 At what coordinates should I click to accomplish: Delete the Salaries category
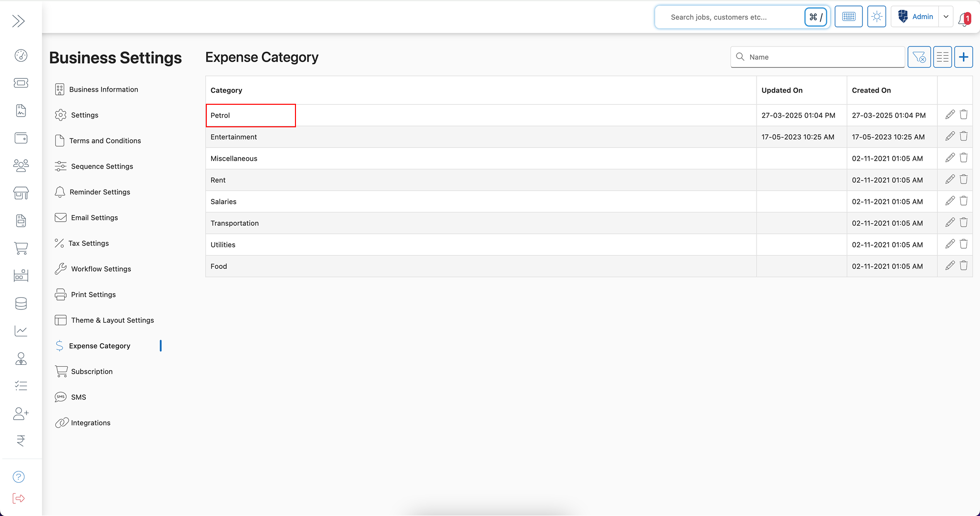click(963, 201)
